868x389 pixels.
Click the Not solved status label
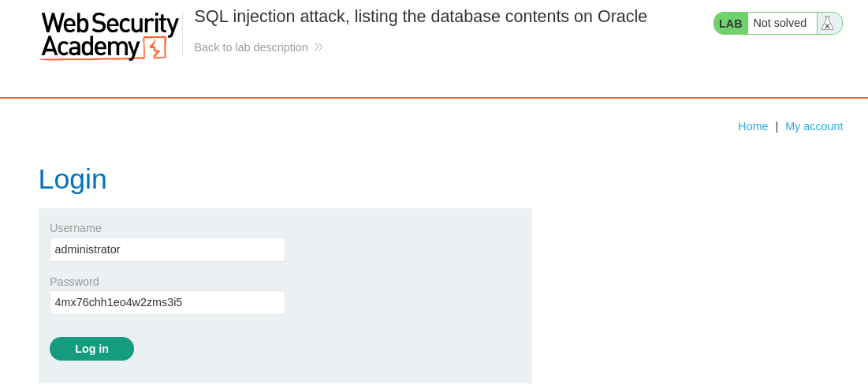(x=780, y=23)
